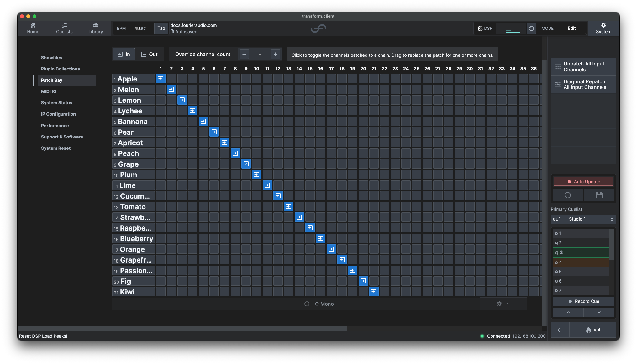Image resolution: width=637 pixels, height=364 pixels.
Task: Open the System settings tab
Action: tap(603, 28)
